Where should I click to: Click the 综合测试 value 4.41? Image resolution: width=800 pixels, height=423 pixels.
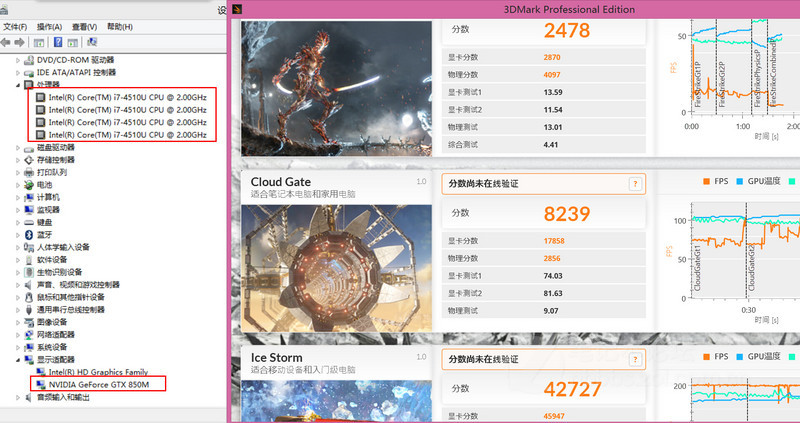point(551,144)
